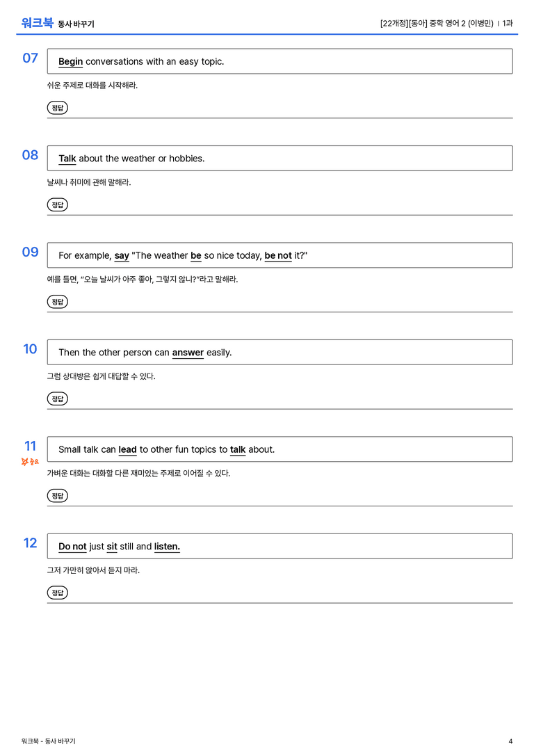Viewport: 534px width, 756px height.
Task: Click the underlined phrase be not
Action: [278, 255]
